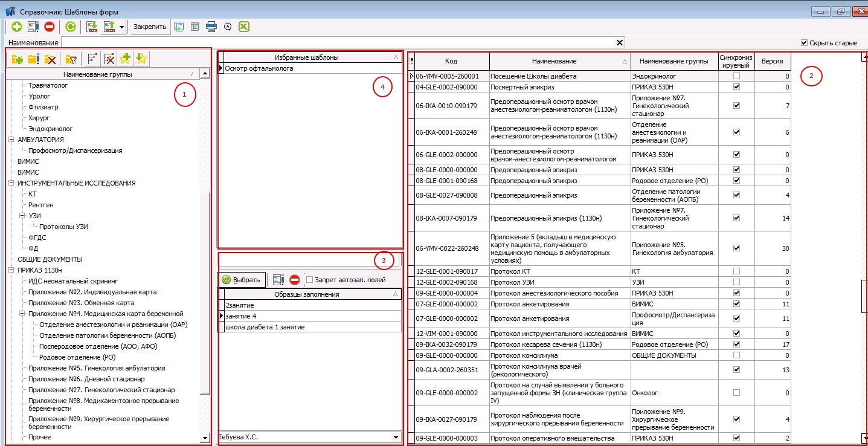
Task: Click the group tree structure icon
Action: point(92,59)
